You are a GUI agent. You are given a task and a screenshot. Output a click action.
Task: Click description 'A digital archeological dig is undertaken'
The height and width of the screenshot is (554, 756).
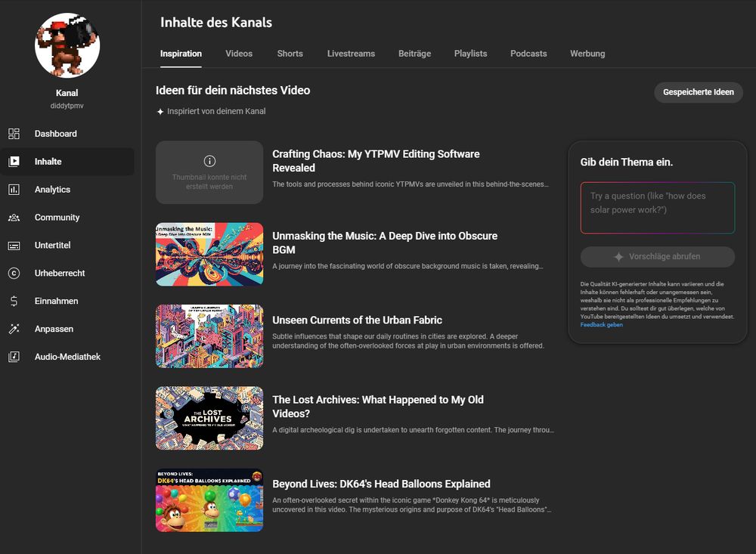pyautogui.click(x=414, y=430)
